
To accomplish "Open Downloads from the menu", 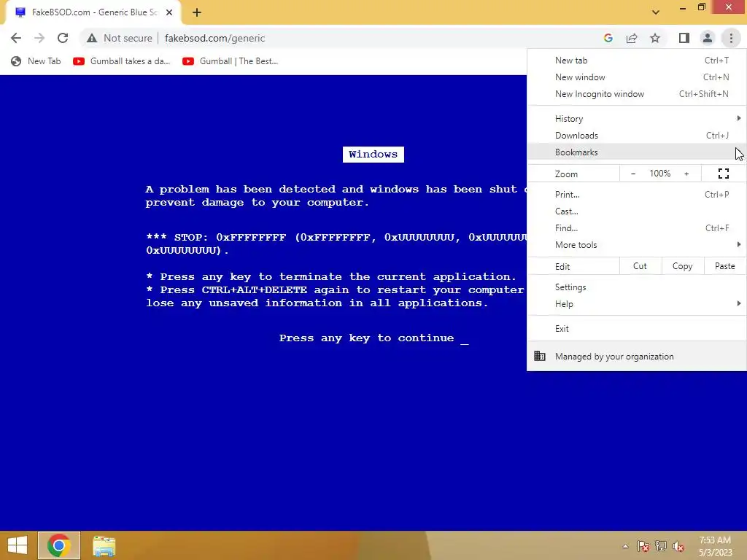I will [x=636, y=135].
